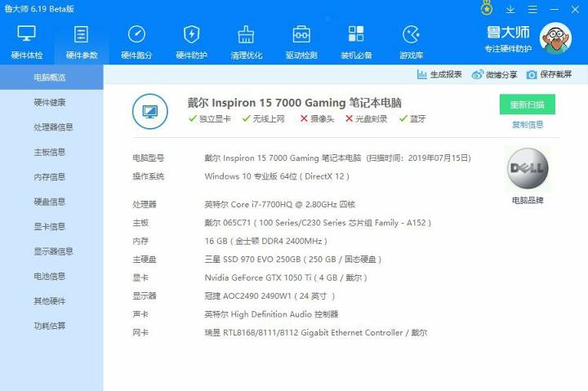Open 硬盘信息 in the sidebar
This screenshot has height=391, width=588.
50,202
